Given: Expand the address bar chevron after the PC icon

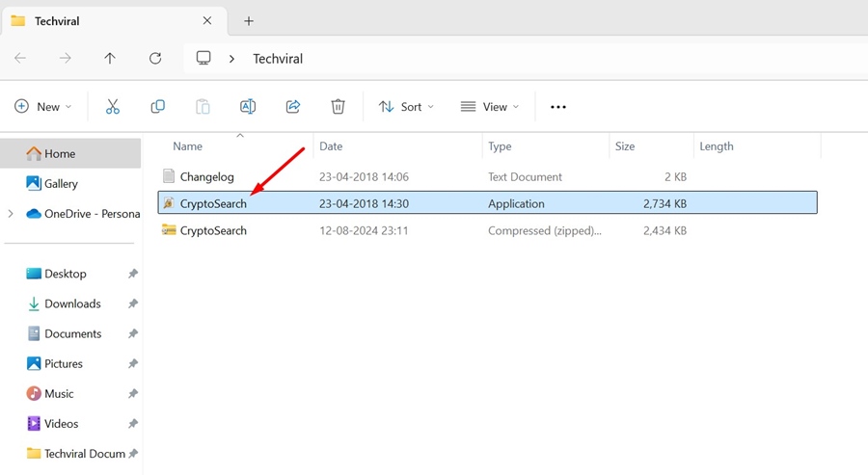Looking at the screenshot, I should click(231, 59).
